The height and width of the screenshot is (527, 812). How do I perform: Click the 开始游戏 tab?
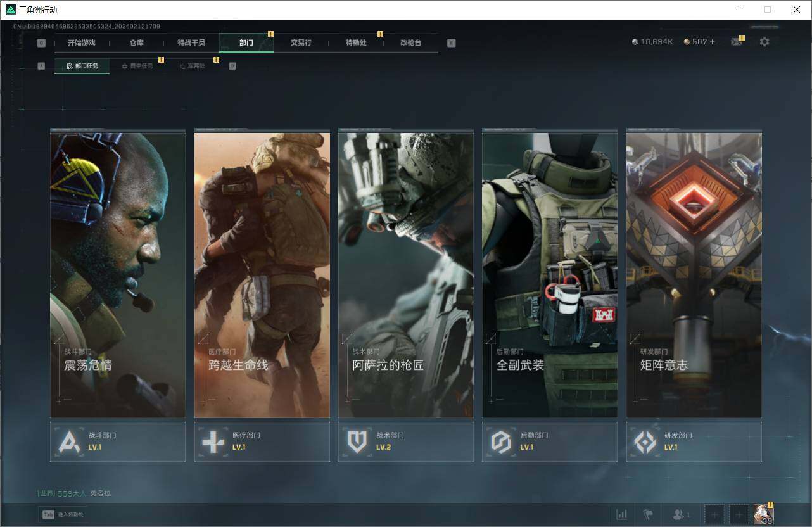[x=82, y=42]
